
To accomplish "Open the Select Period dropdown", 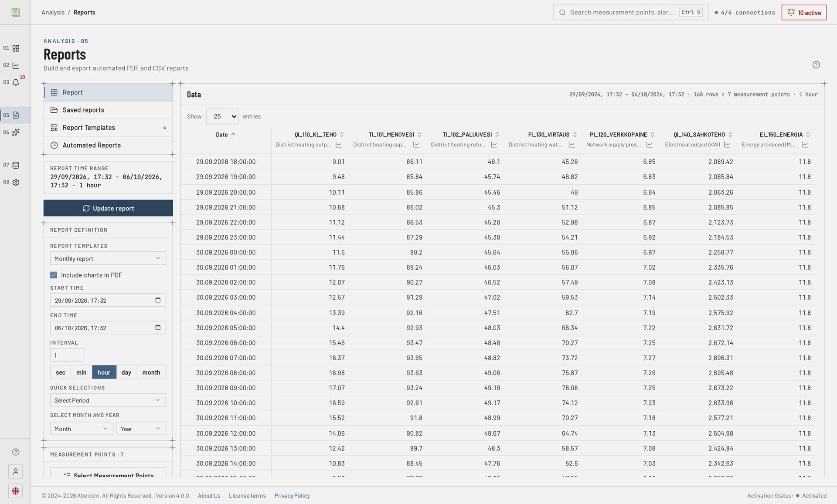I will (x=108, y=400).
